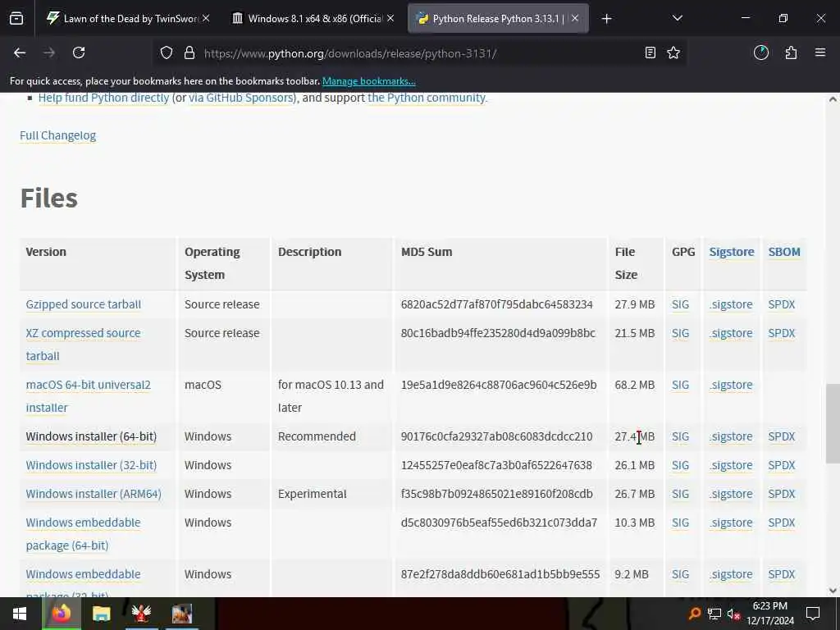Reload the current page

coord(79,52)
